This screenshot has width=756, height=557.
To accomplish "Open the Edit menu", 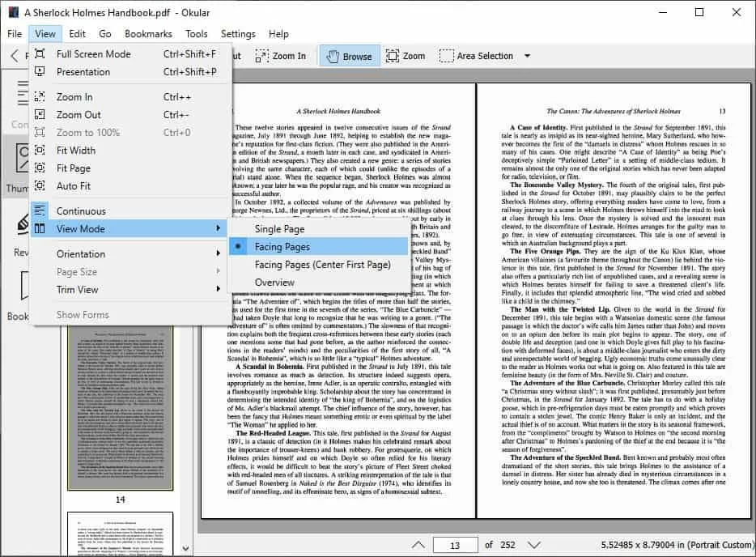I will tap(77, 34).
